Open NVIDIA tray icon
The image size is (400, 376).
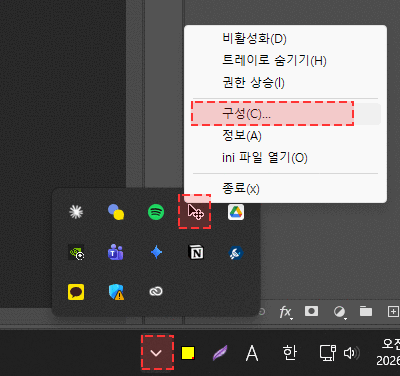point(76,252)
